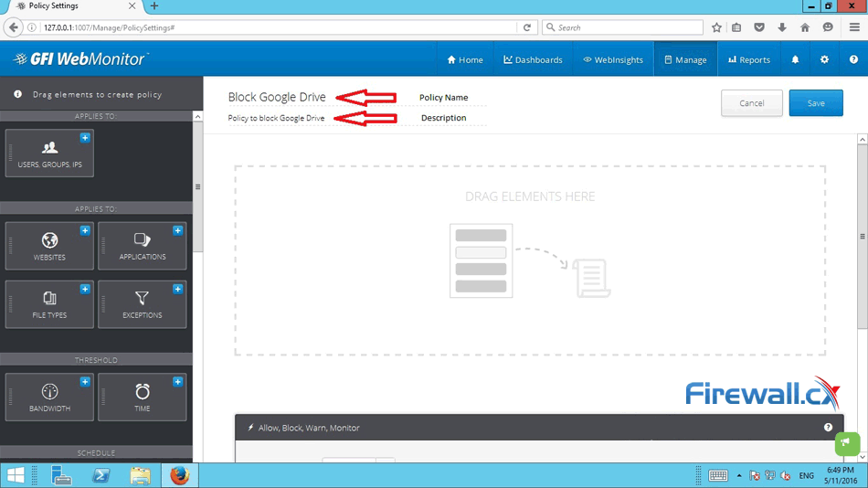Image resolution: width=868 pixels, height=488 pixels.
Task: Open the notifications bell icon
Action: click(795, 59)
